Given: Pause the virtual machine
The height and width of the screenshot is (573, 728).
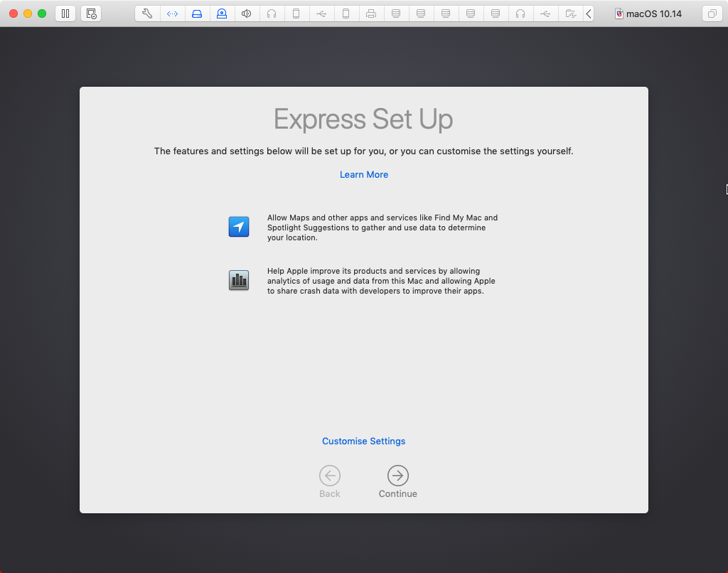Looking at the screenshot, I should pyautogui.click(x=65, y=13).
